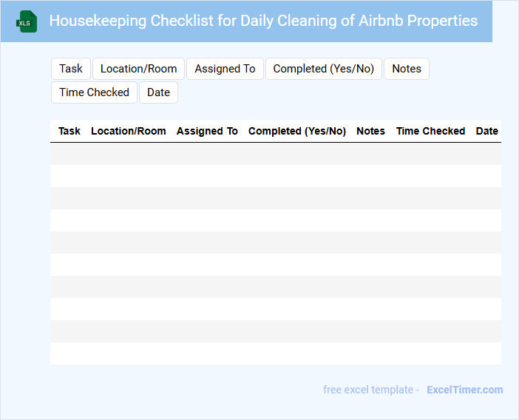Select the Date tag button

(158, 92)
